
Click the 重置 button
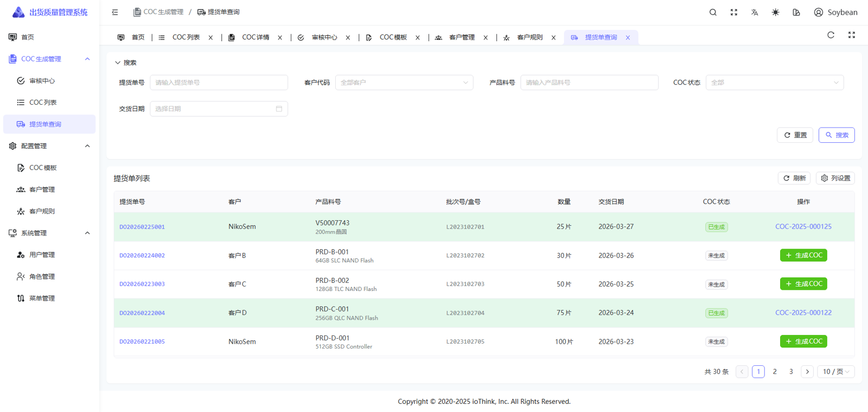click(795, 135)
